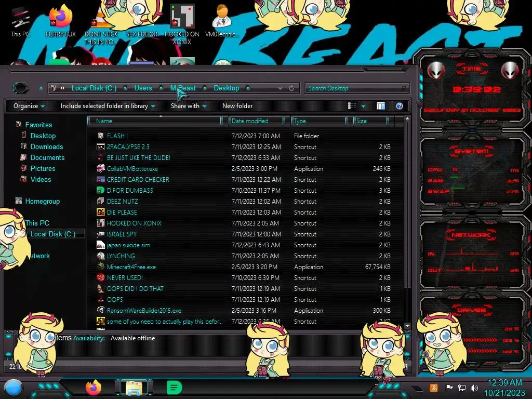Select OOPS DID I DO THAT shortcut
Image resolution: width=532 pixels, height=399 pixels.
coord(135,289)
